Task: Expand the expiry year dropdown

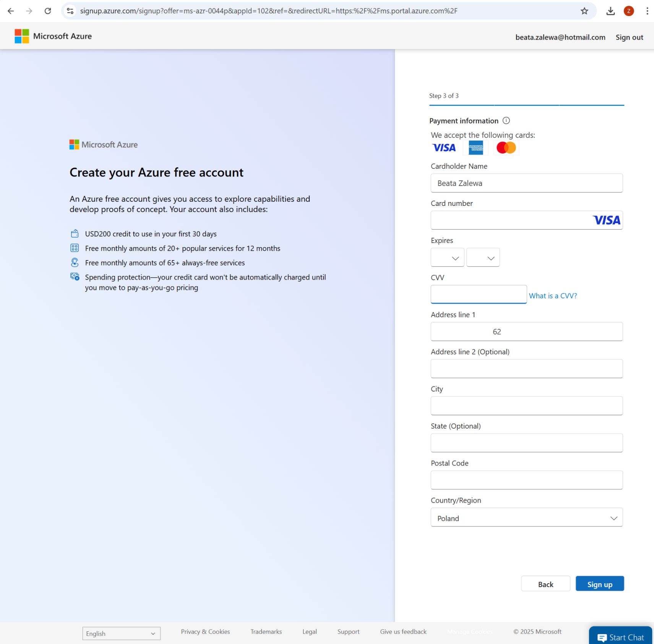Action: point(483,257)
